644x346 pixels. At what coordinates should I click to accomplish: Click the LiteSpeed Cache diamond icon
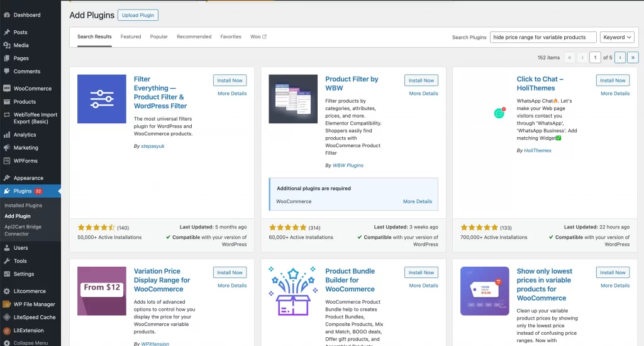[x=6, y=317]
